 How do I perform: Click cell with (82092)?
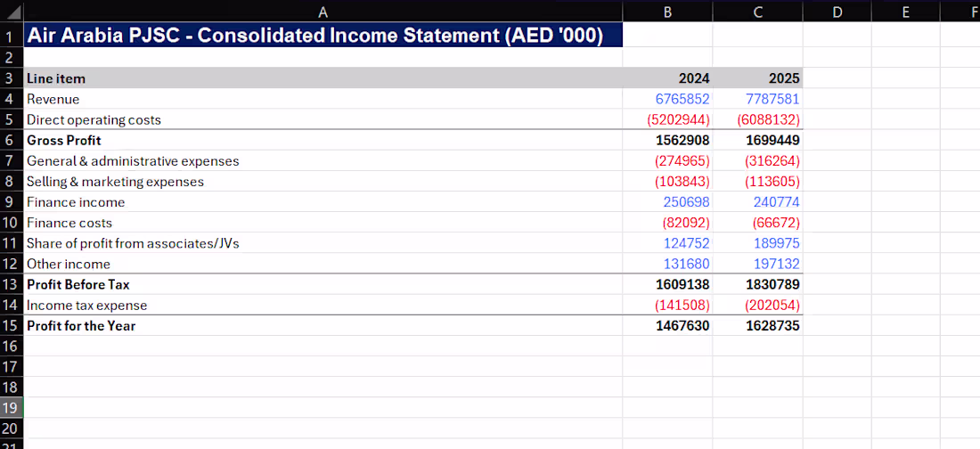coord(667,223)
